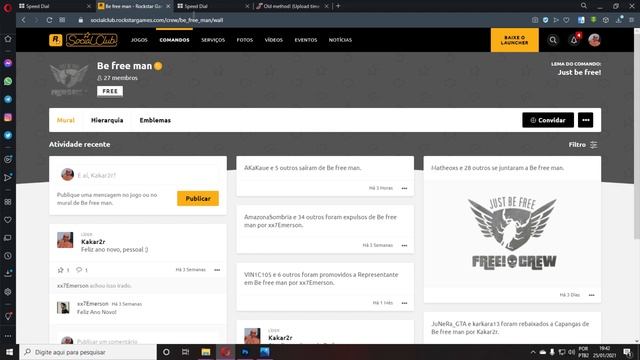Open the site search magnifier
640x360 pixels.
click(x=553, y=40)
